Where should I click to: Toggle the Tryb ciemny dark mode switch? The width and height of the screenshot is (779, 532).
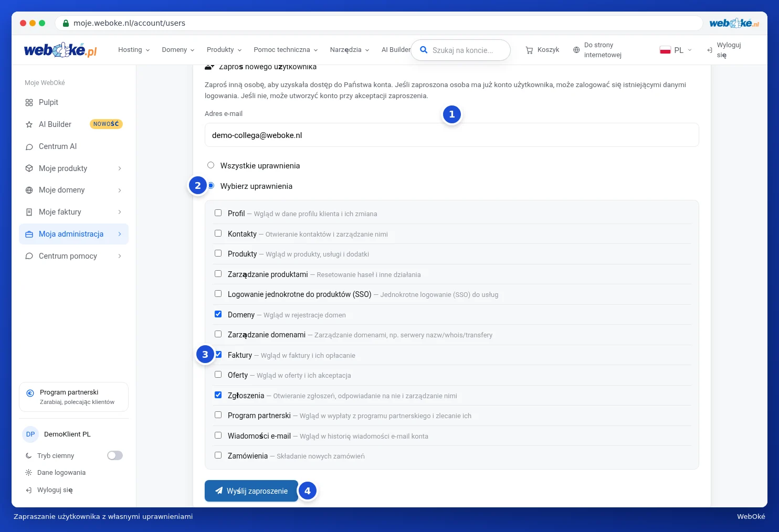tap(115, 455)
